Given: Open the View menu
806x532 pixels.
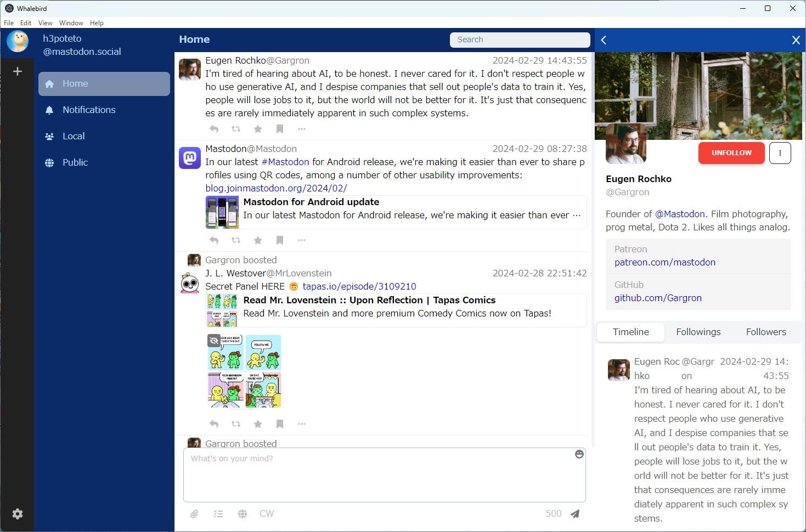Looking at the screenshot, I should coord(45,22).
